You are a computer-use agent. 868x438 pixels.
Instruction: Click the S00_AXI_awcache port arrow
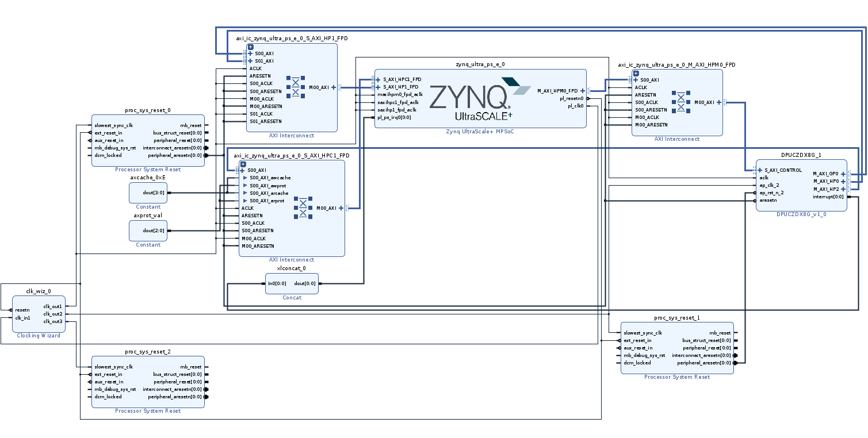(x=246, y=178)
